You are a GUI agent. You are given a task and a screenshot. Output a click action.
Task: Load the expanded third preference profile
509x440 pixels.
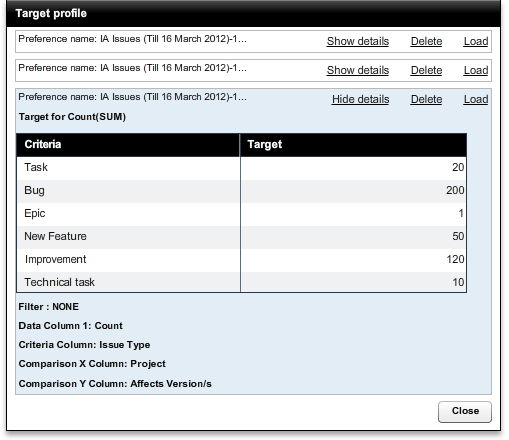476,99
